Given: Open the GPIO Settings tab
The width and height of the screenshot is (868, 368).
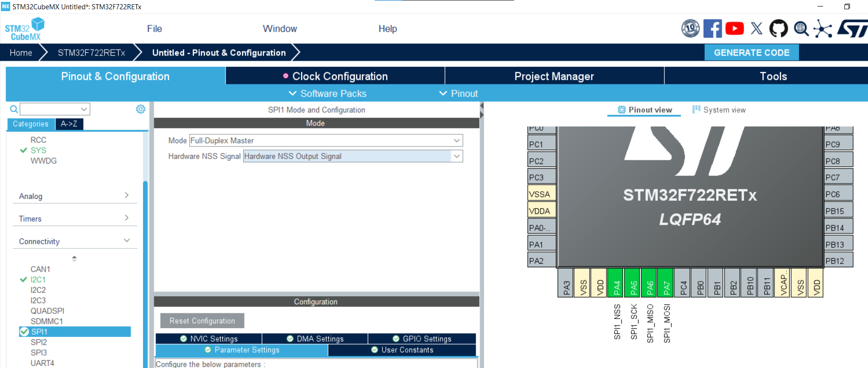Looking at the screenshot, I should tap(422, 339).
